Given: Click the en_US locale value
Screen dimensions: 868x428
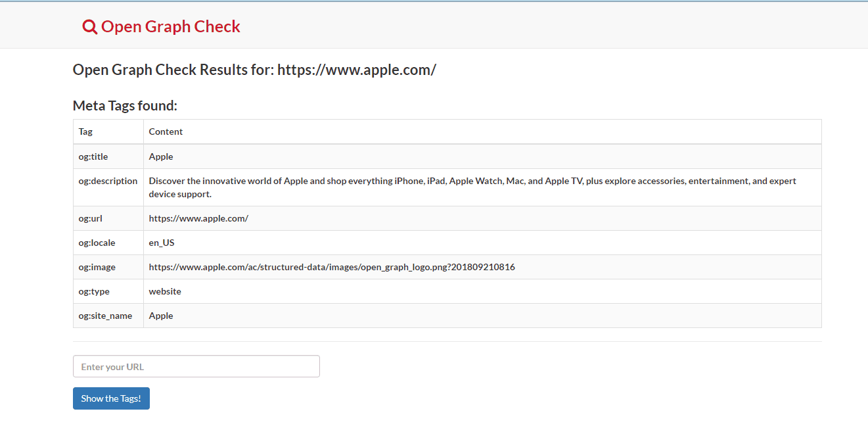Looking at the screenshot, I should (x=161, y=243).
